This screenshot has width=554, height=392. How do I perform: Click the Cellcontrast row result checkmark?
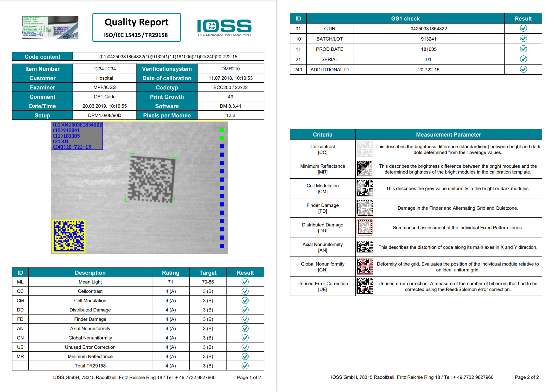click(245, 292)
